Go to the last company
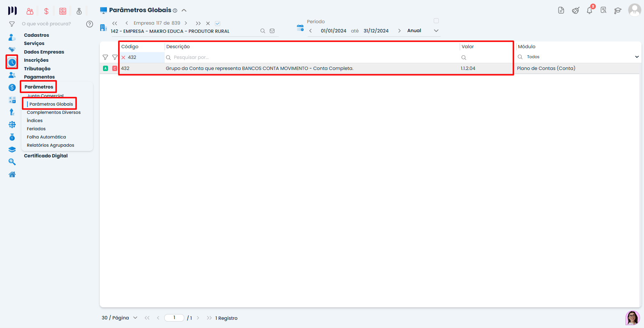This screenshot has width=644, height=328. click(x=198, y=23)
